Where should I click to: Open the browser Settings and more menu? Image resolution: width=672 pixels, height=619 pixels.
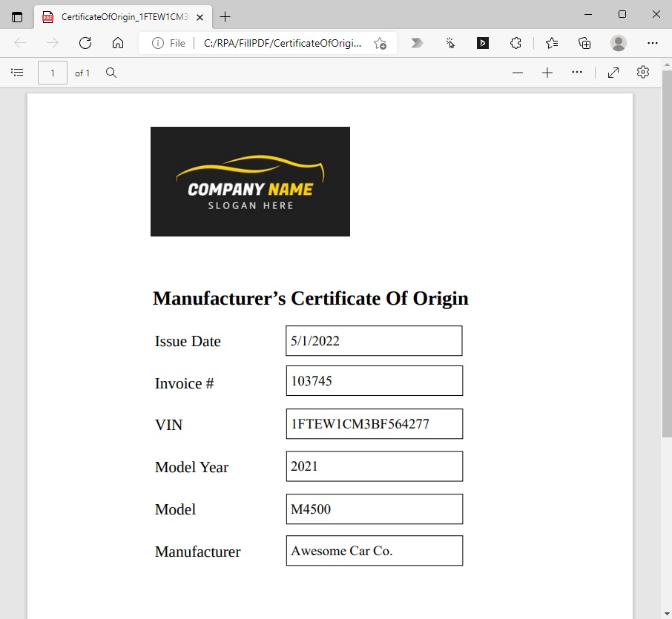click(652, 43)
